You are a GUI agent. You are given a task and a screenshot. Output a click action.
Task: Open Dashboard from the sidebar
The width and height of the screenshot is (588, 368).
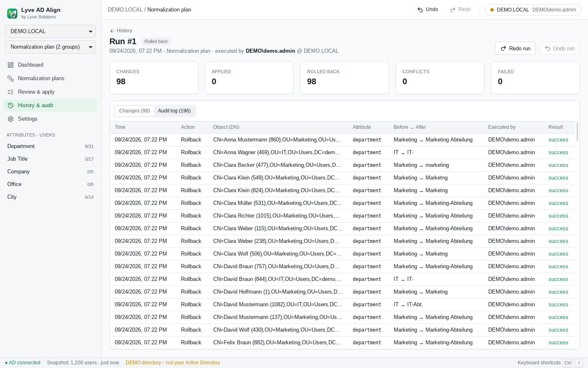[x=50, y=65]
